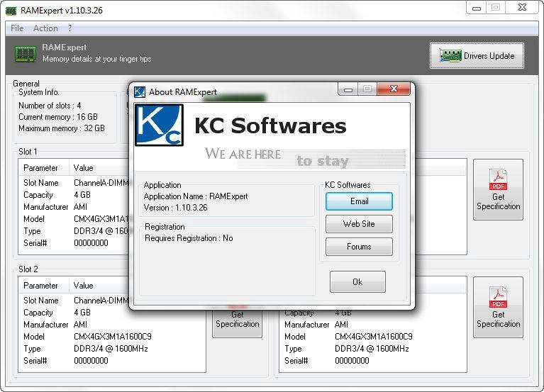The image size is (544, 392).
Task: Select Slot 2 Model CMX4GX3M1A1600C9 row
Action: (112, 337)
